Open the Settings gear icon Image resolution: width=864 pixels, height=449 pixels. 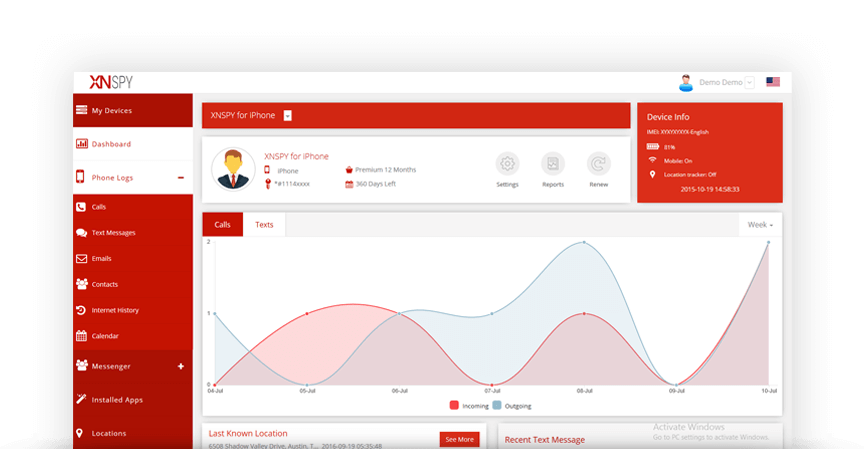(507, 165)
